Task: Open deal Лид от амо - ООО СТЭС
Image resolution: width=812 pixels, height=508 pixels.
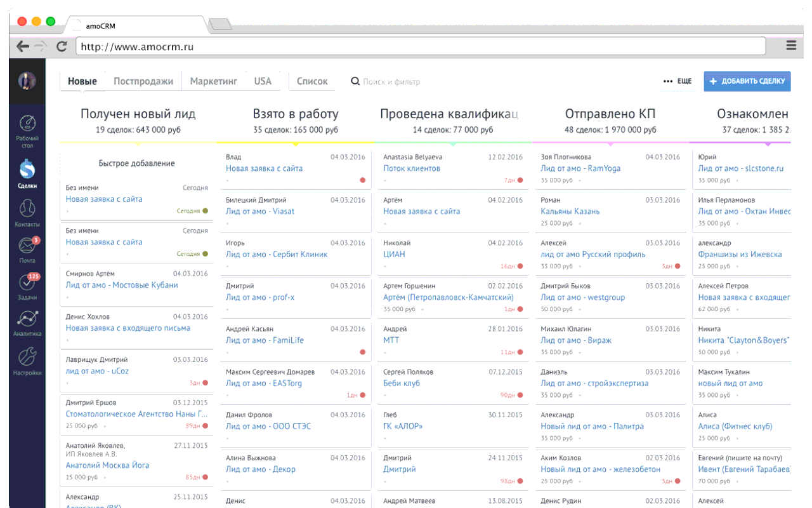Action: tap(268, 426)
